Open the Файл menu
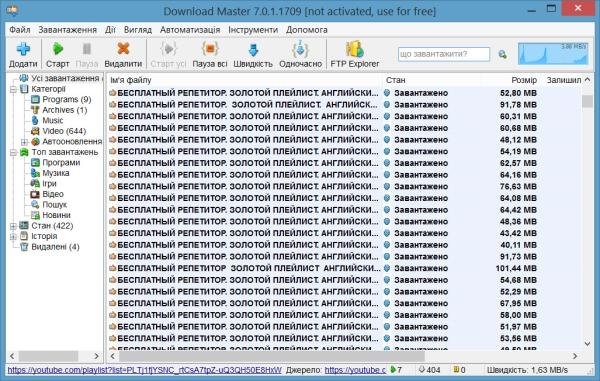The width and height of the screenshot is (600, 381). click(x=20, y=30)
